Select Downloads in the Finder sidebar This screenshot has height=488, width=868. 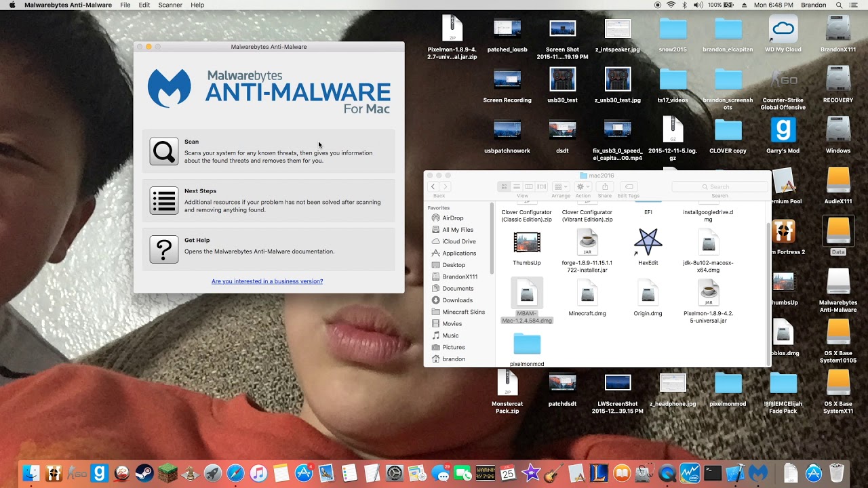[458, 300]
